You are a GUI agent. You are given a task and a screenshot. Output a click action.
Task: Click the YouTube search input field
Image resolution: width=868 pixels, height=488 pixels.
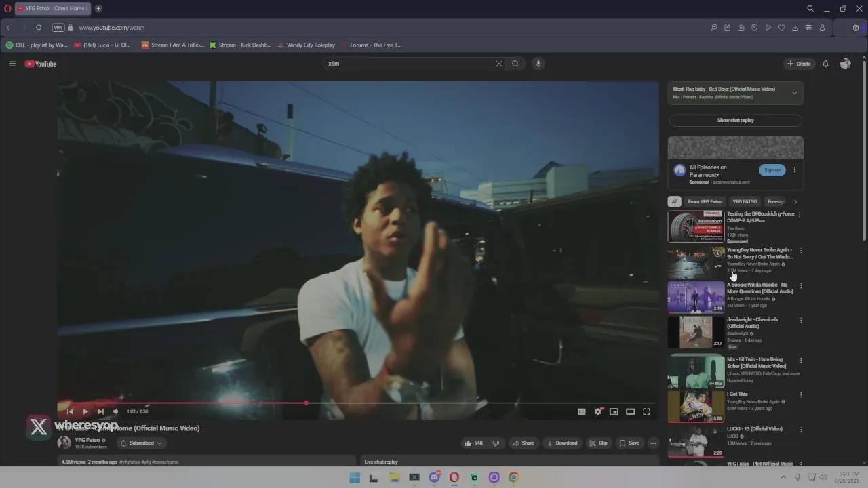click(x=410, y=64)
